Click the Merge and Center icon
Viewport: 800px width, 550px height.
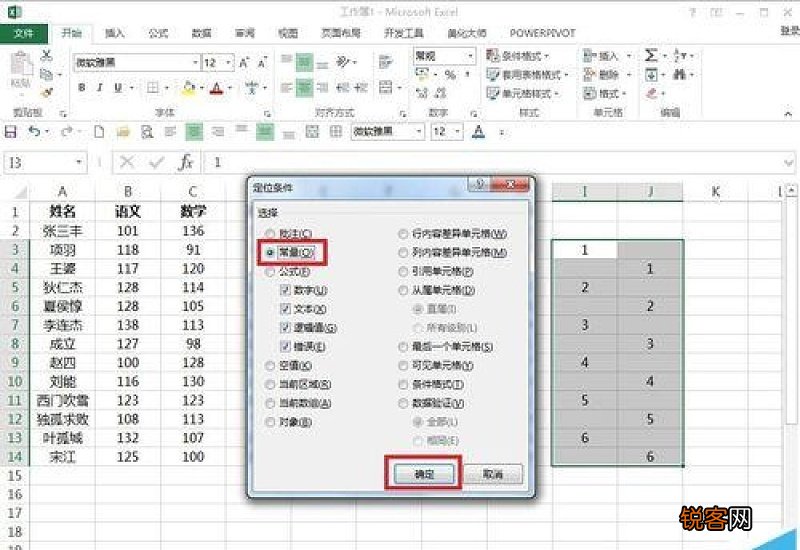click(386, 87)
